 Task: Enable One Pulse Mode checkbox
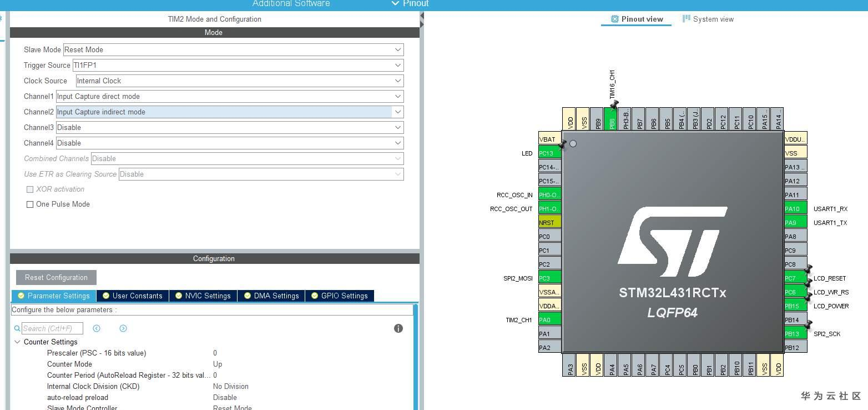[x=30, y=204]
